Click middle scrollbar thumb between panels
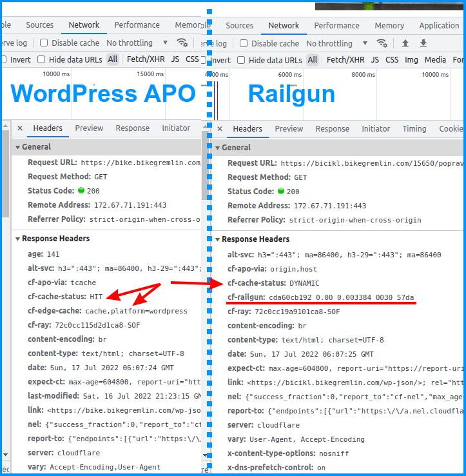The width and height of the screenshot is (466, 476). [205, 166]
